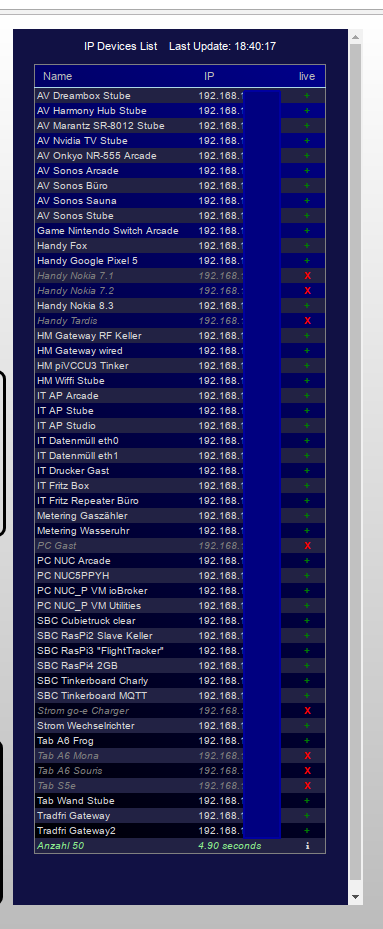Viewport: 383px width, 929px height.
Task: Select the AV Sonos Stube row name
Action: pos(75,216)
